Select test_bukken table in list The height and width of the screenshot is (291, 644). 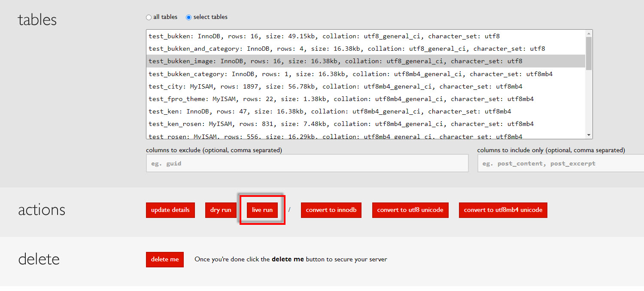pos(324,37)
